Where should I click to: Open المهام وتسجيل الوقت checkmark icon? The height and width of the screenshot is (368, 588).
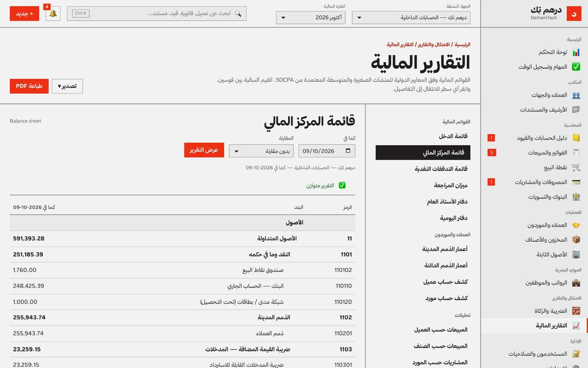click(576, 67)
